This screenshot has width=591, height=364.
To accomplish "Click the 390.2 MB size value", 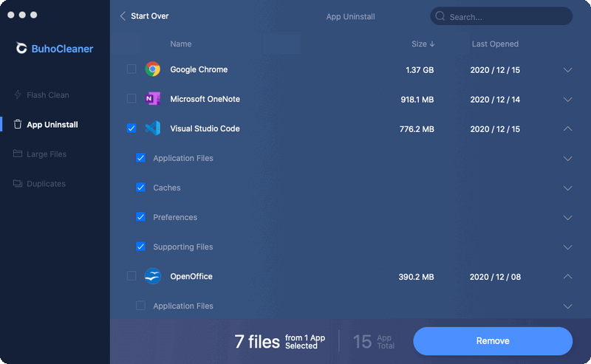I will (x=416, y=277).
